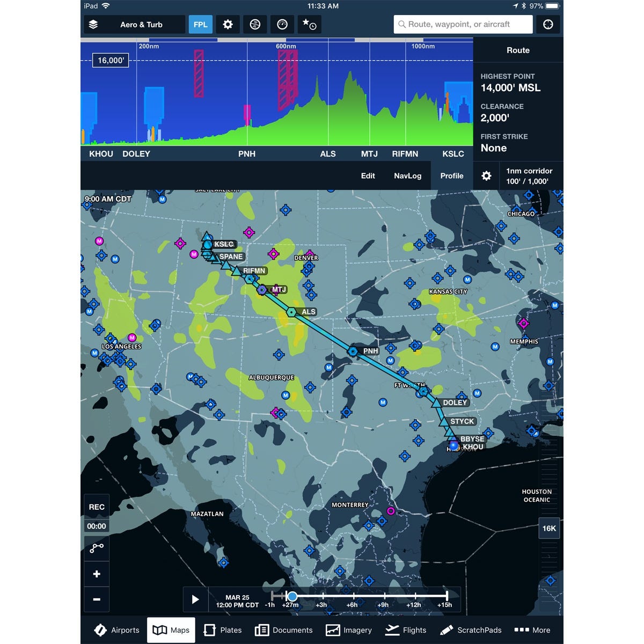Open the favorites star-clock icon

[309, 24]
